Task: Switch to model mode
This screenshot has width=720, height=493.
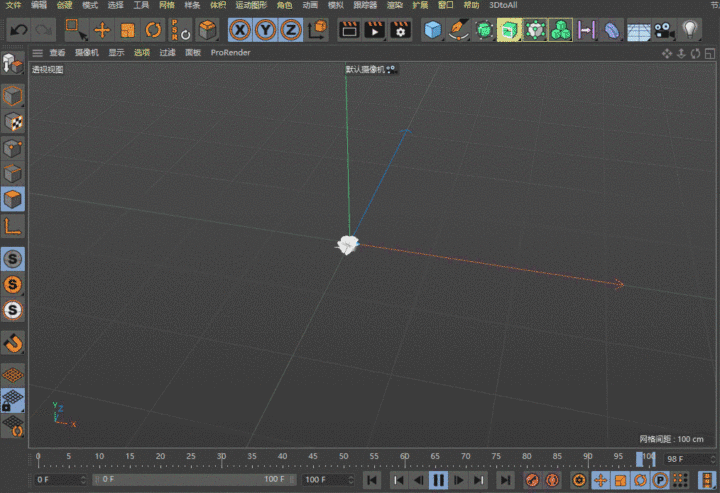Action: [x=12, y=96]
